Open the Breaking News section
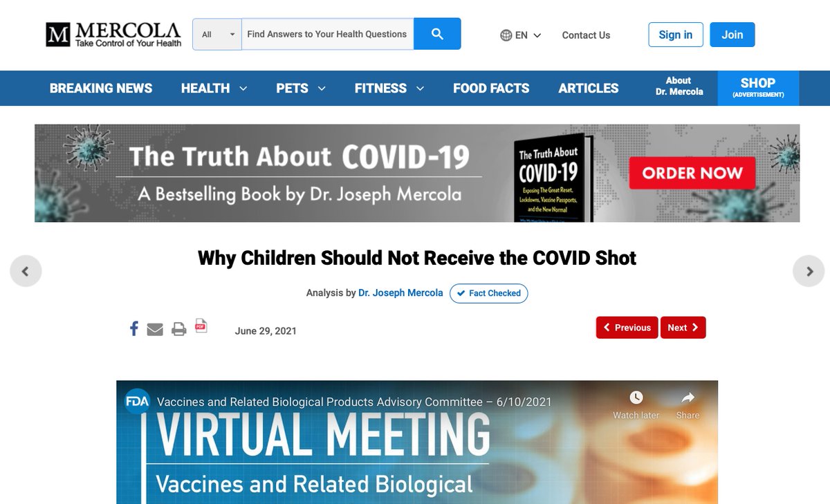Image resolution: width=830 pixels, height=504 pixels. tap(101, 88)
